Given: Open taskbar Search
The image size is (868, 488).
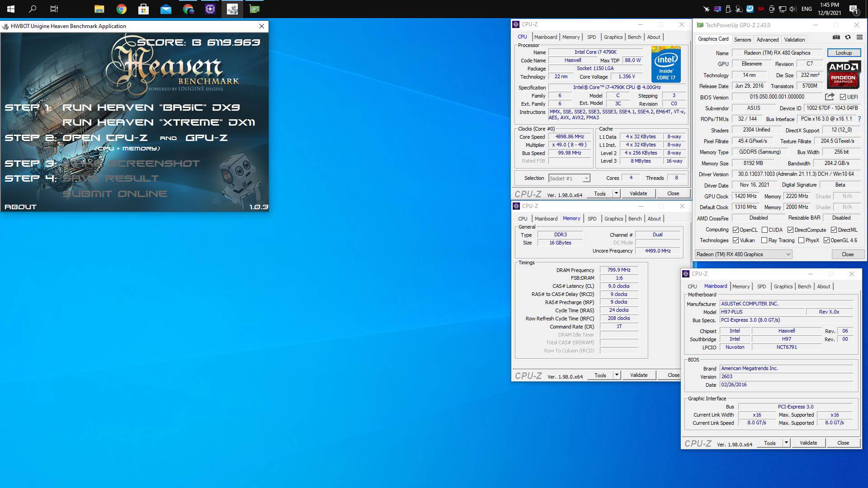Looking at the screenshot, I should point(33,9).
